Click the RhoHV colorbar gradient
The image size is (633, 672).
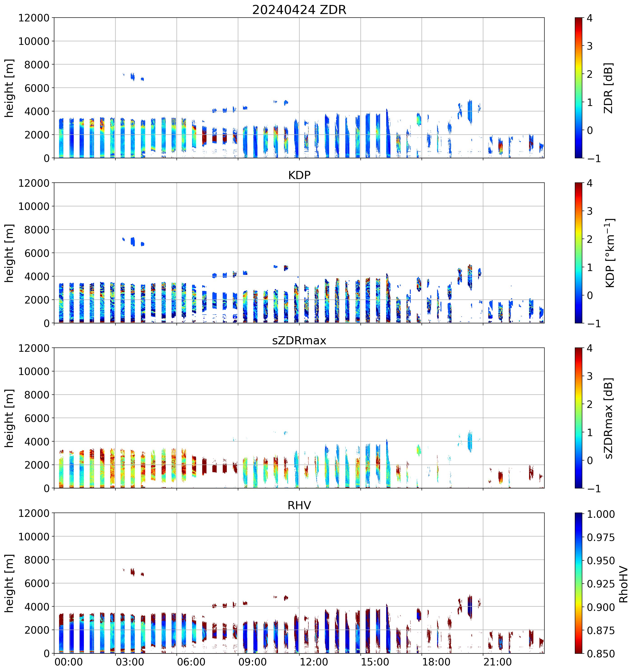tap(578, 583)
